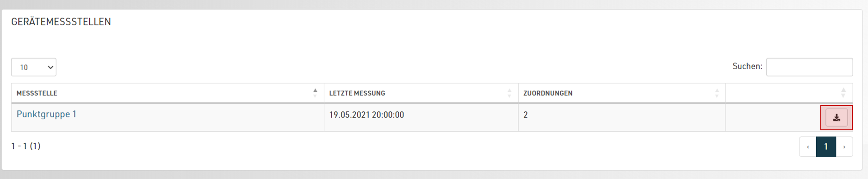Screen dimensions: 868x179
Task: Click the chevron arrow of the page-size selector
Action: tap(50, 67)
